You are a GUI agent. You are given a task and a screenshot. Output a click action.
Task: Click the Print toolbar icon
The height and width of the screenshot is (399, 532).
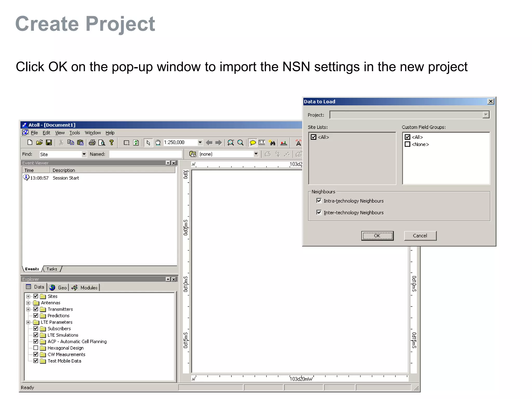coord(92,142)
